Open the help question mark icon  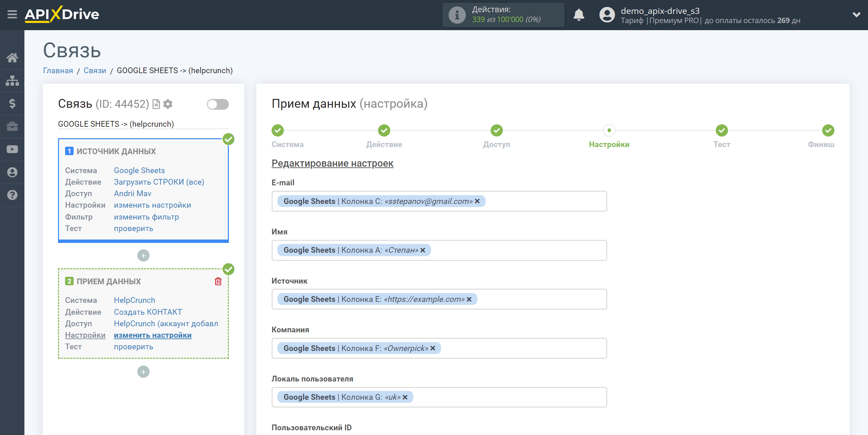pos(12,195)
